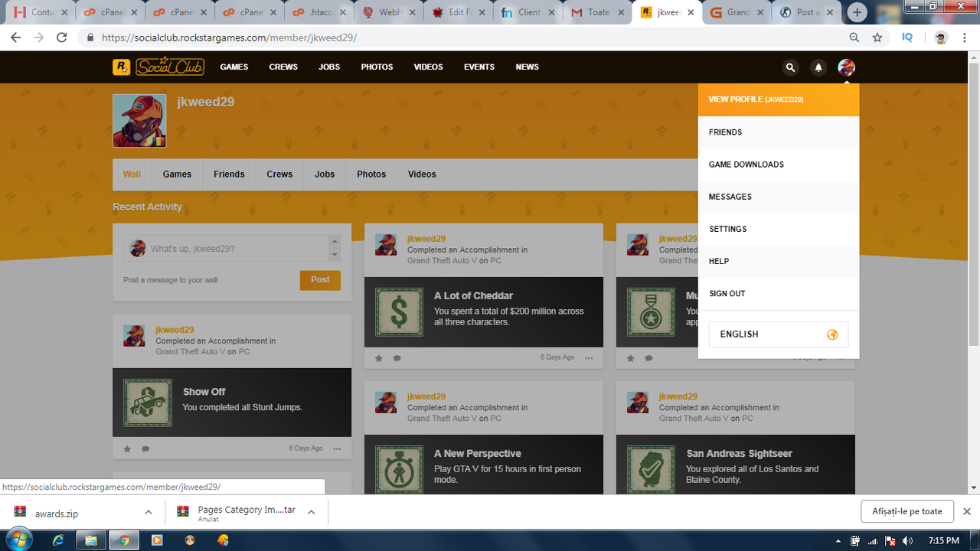Open the Show Off post options dots

(x=338, y=449)
